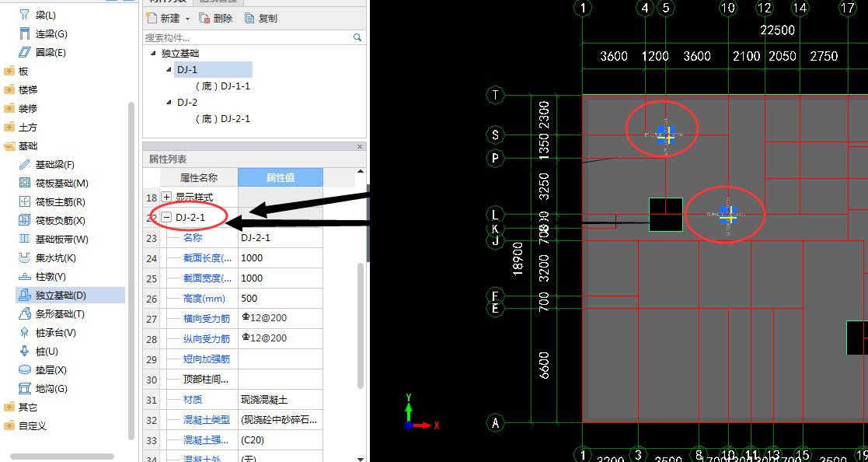The width and height of the screenshot is (868, 462).
Task: Click the 属性值 column header
Action: click(281, 178)
